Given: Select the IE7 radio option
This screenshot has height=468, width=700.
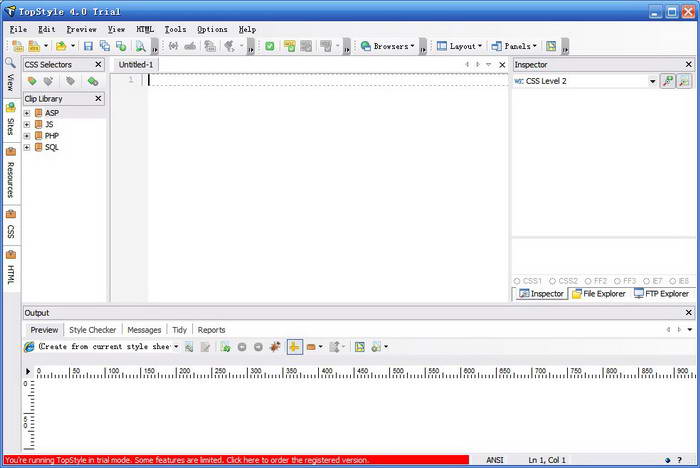Looking at the screenshot, I should pyautogui.click(x=653, y=281).
